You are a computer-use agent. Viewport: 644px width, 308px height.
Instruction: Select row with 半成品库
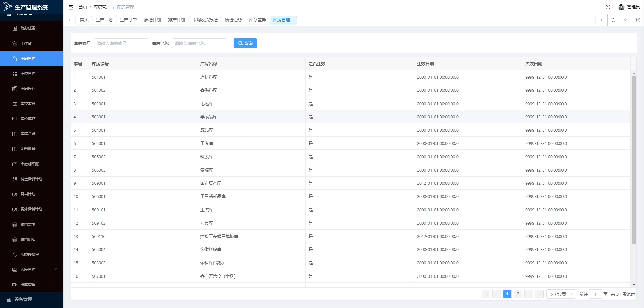[351, 117]
